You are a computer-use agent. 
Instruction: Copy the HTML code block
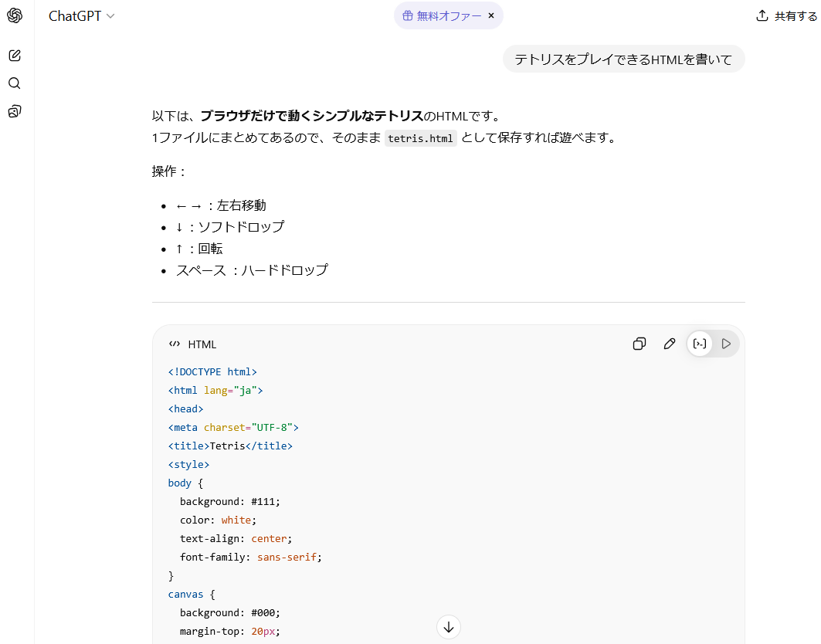tap(639, 344)
